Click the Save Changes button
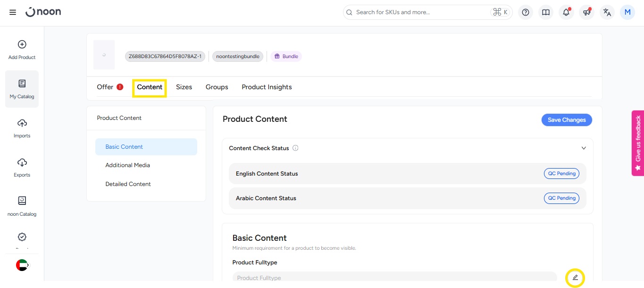 coord(566,120)
